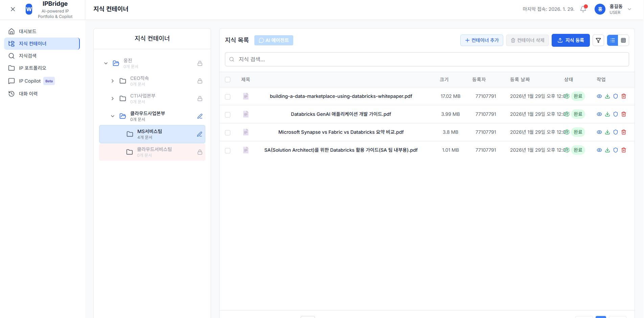Tick the checkbox for Microsoft Synapse comparison file
The width and height of the screenshot is (644, 318).
coord(228,132)
